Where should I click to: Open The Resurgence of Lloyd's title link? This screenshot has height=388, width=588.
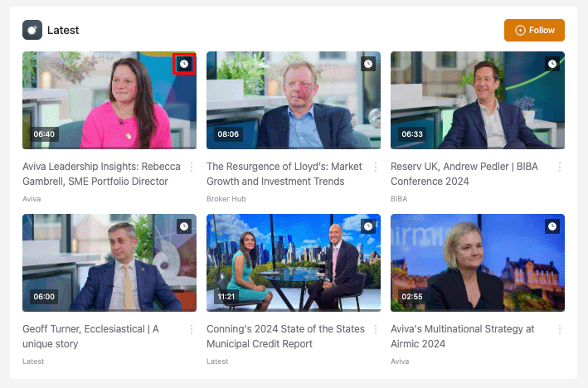284,174
